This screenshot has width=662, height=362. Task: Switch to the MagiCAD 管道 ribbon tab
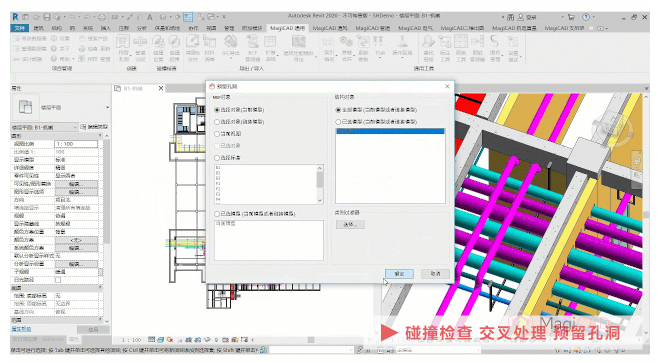[372, 28]
